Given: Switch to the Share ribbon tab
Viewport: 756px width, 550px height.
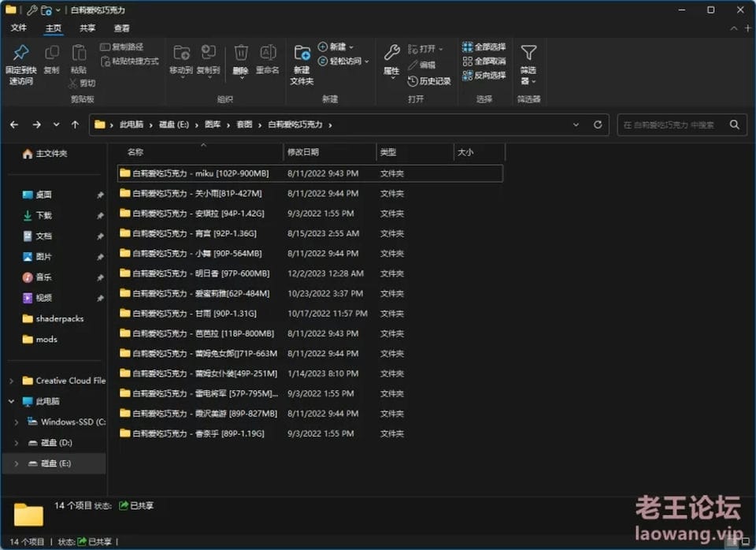Looking at the screenshot, I should point(87,28).
